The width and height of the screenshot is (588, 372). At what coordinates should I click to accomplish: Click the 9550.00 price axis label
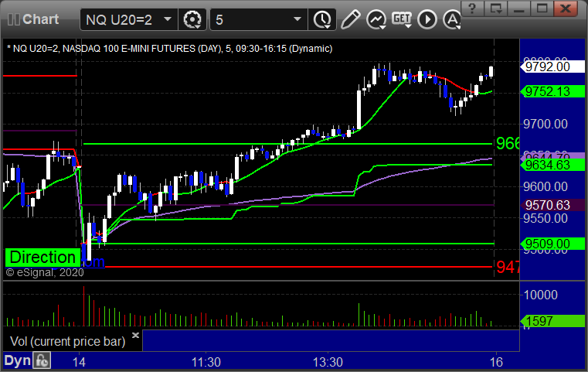pos(546,218)
